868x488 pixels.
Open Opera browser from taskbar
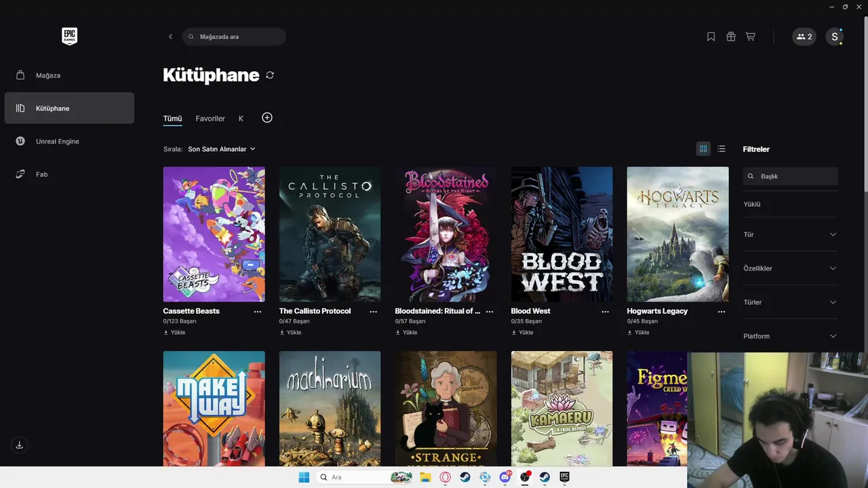pos(446,477)
